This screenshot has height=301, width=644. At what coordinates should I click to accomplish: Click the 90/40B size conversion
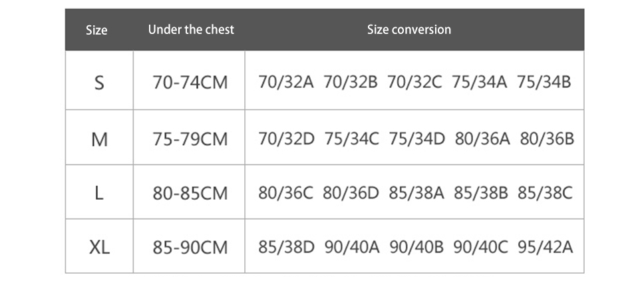click(416, 248)
